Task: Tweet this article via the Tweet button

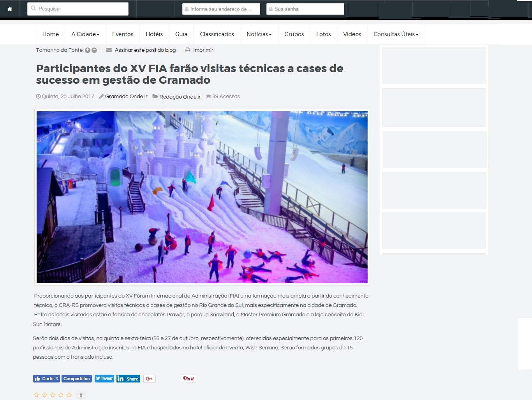Action: pos(104,378)
